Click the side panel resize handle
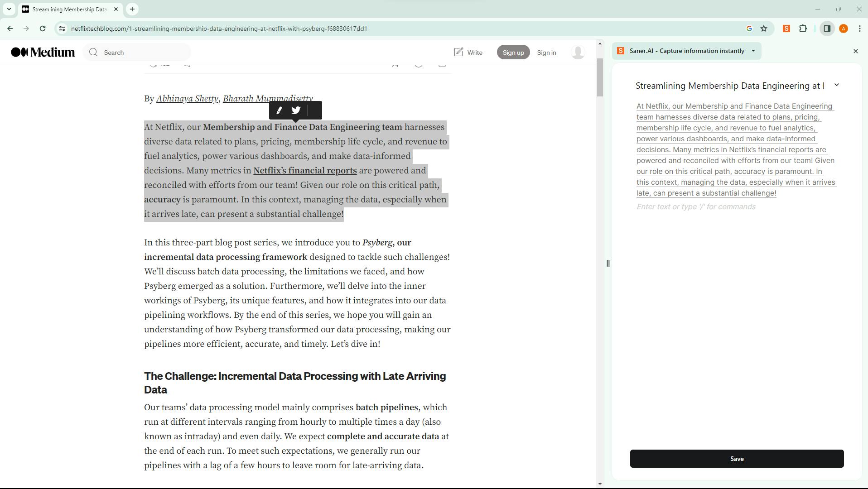 608,264
